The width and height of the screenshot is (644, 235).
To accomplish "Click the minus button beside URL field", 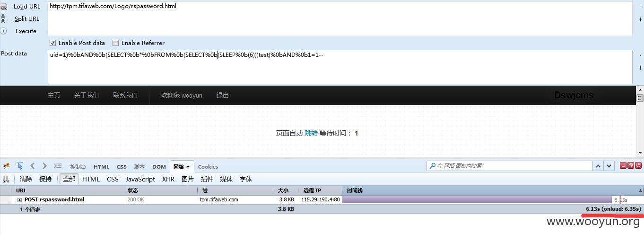I will [641, 6].
